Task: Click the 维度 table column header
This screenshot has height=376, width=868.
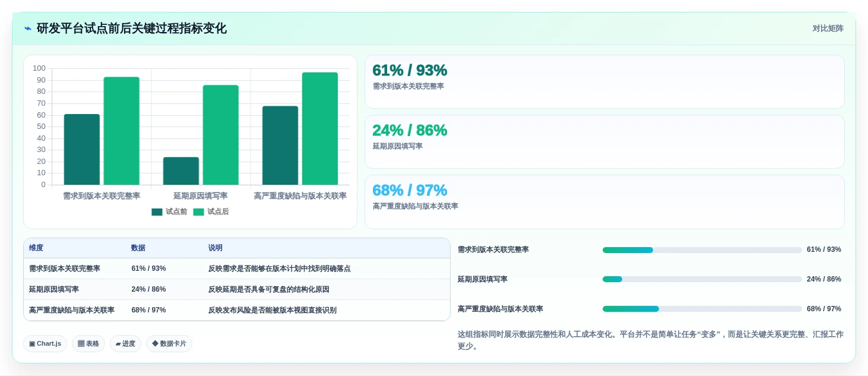Action: (36, 248)
